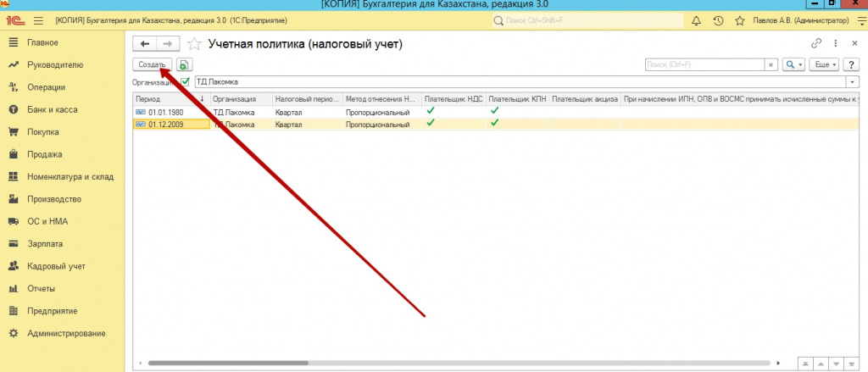
Task: Click Пропорциональный cell in the 01.12.2009 row
Action: click(382, 124)
